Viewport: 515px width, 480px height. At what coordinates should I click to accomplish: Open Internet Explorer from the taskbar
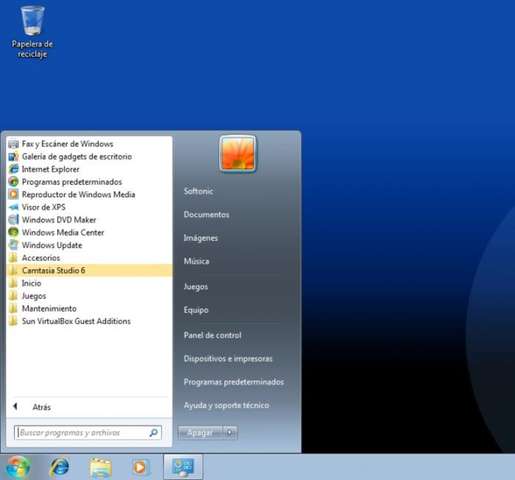[60, 467]
